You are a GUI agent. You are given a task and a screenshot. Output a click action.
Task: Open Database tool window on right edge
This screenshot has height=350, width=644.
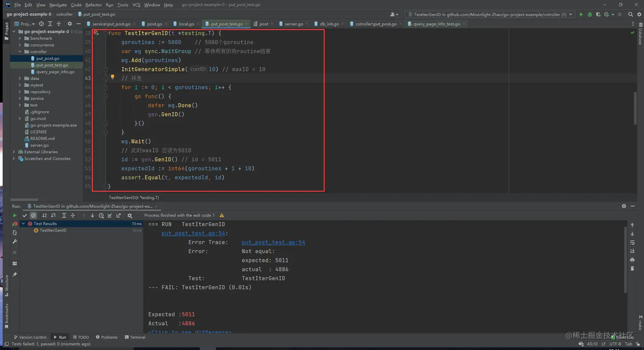pos(640,34)
